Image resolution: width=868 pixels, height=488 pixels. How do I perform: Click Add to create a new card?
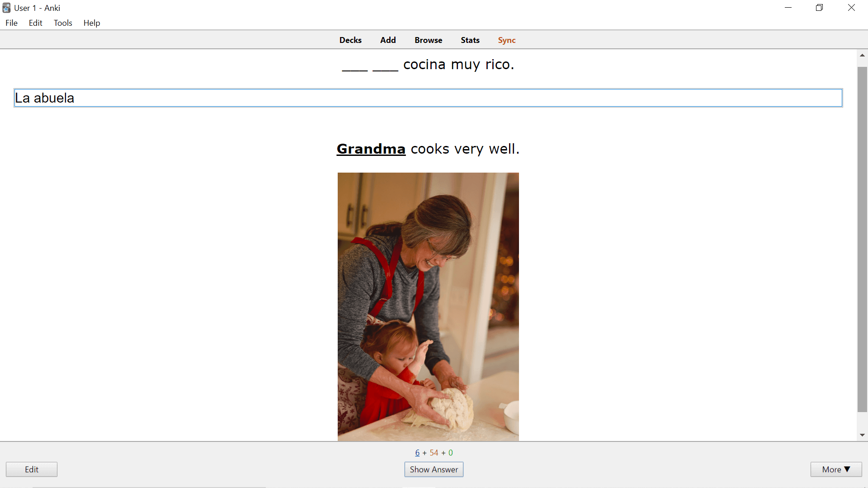coord(388,40)
